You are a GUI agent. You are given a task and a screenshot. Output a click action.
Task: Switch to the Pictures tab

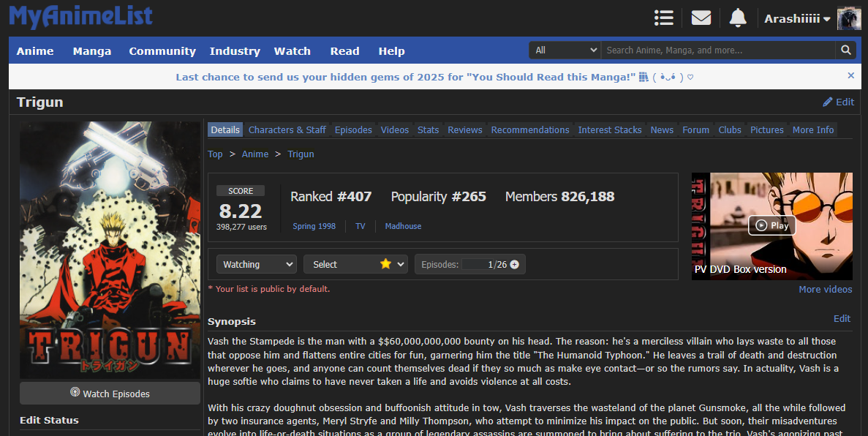pyautogui.click(x=766, y=129)
